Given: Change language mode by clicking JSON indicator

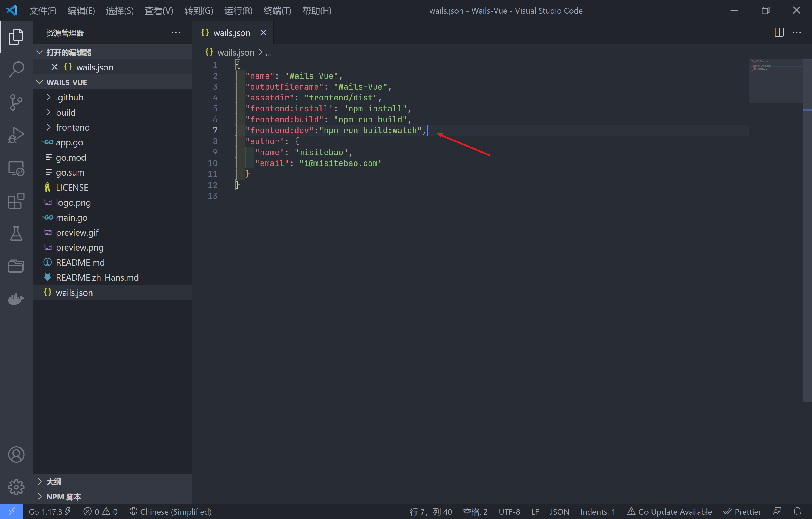Looking at the screenshot, I should point(559,511).
